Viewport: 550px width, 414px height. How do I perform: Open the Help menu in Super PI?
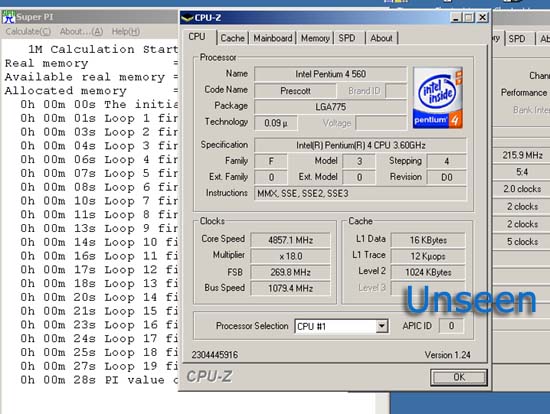tap(126, 32)
